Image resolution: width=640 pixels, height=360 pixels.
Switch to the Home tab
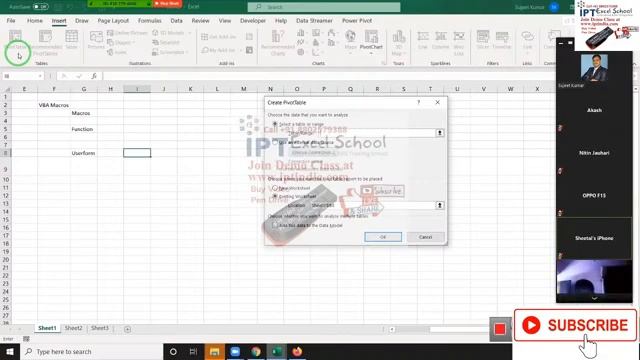coord(35,20)
